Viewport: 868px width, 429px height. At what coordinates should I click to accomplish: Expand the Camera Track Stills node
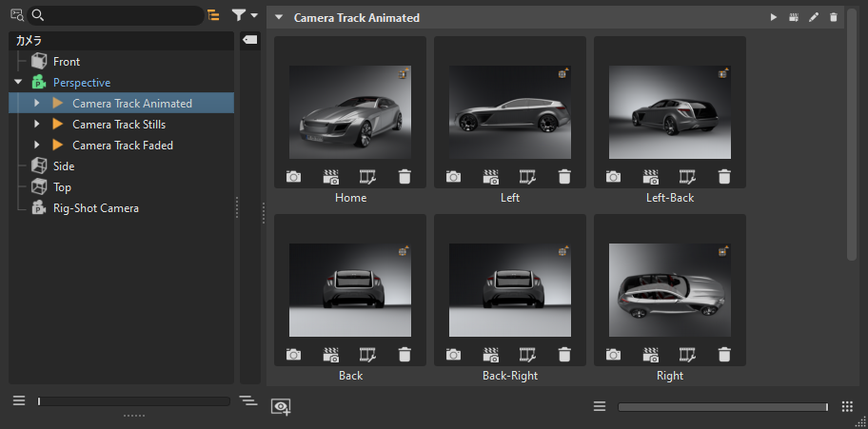[x=37, y=125]
